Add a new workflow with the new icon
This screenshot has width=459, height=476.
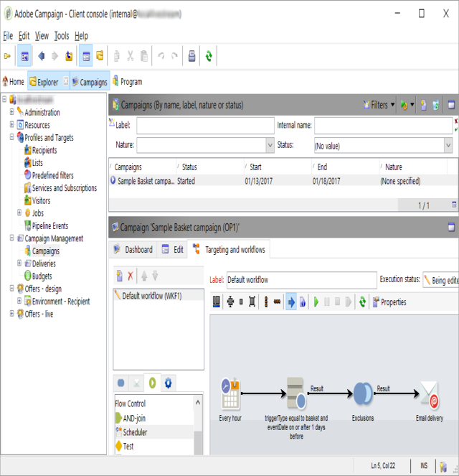click(x=120, y=276)
